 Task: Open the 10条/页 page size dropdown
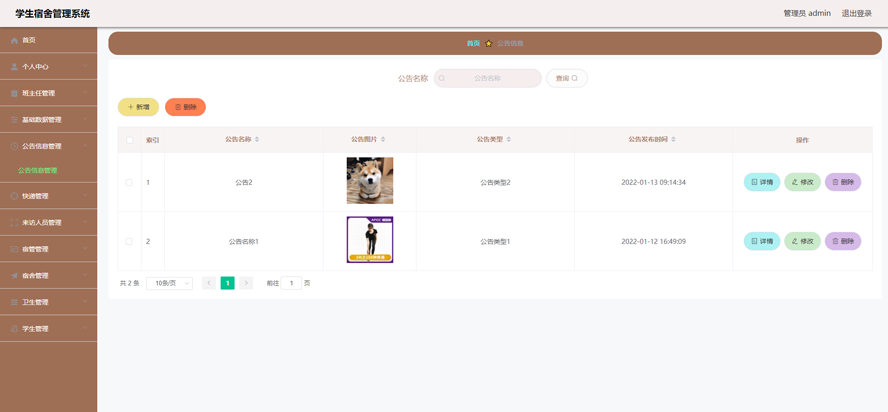pos(169,283)
